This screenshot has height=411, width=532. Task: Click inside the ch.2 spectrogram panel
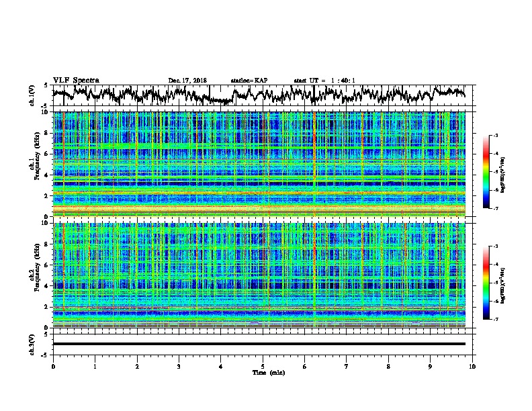[259, 275]
